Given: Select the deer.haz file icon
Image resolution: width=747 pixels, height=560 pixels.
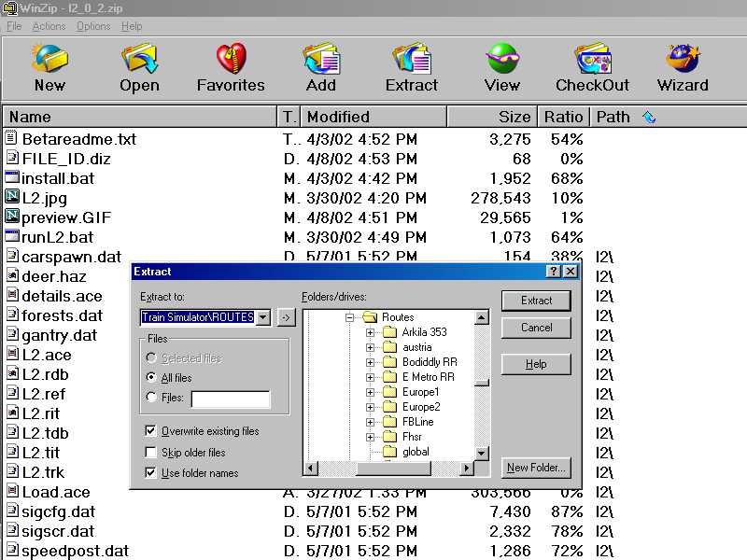Looking at the screenshot, I should coord(12,275).
